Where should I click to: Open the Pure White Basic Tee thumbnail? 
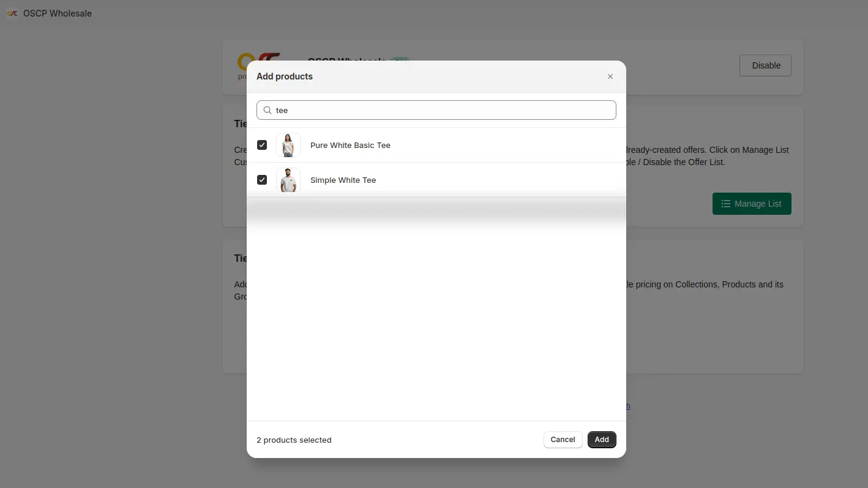pos(288,145)
